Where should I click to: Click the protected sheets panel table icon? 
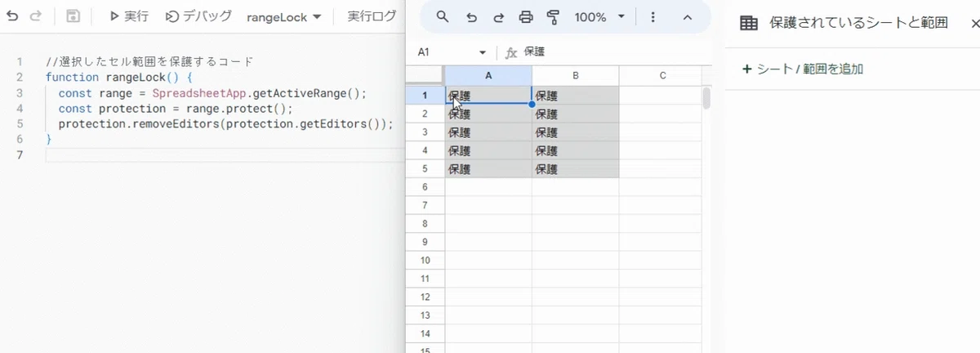coord(749,23)
